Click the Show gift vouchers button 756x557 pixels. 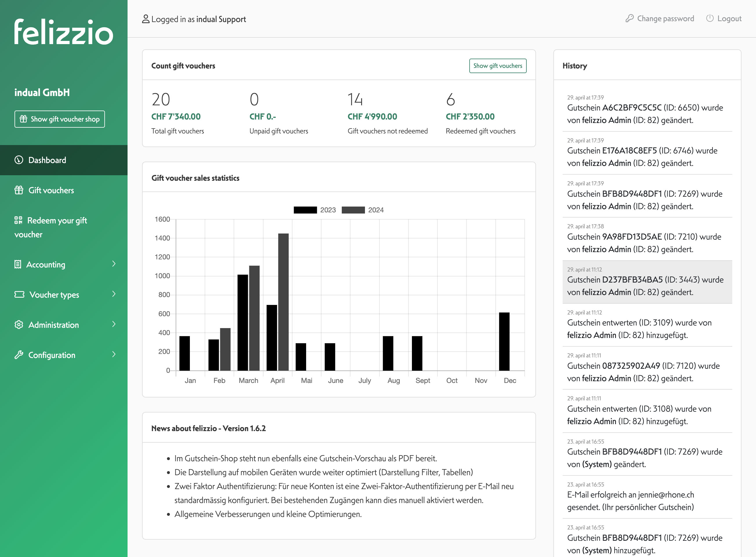coord(498,66)
